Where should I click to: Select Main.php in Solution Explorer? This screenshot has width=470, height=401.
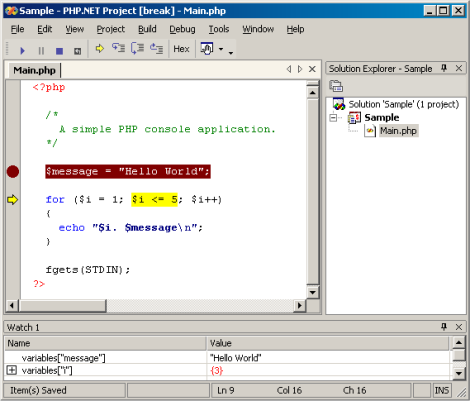point(398,131)
